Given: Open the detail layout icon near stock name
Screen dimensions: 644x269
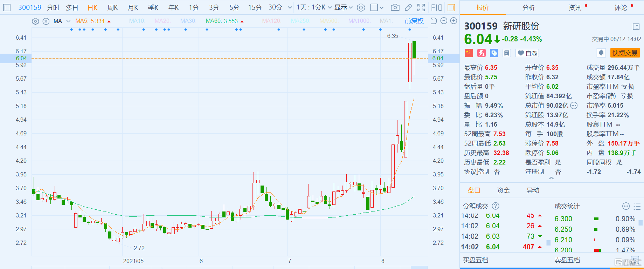Looking at the screenshot, I should [x=636, y=27].
